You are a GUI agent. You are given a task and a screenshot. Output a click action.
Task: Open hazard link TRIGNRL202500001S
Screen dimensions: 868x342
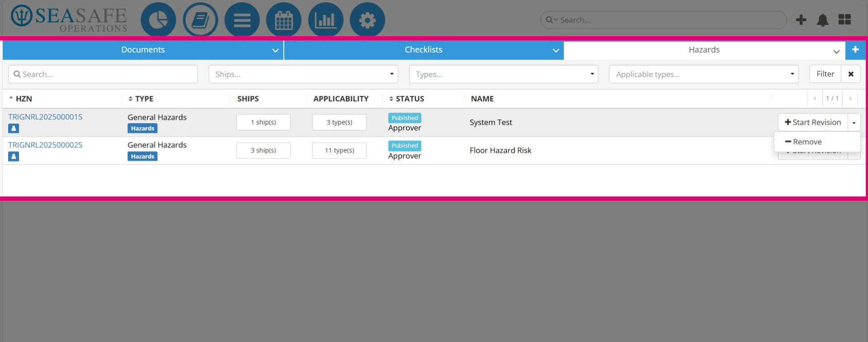(x=45, y=117)
